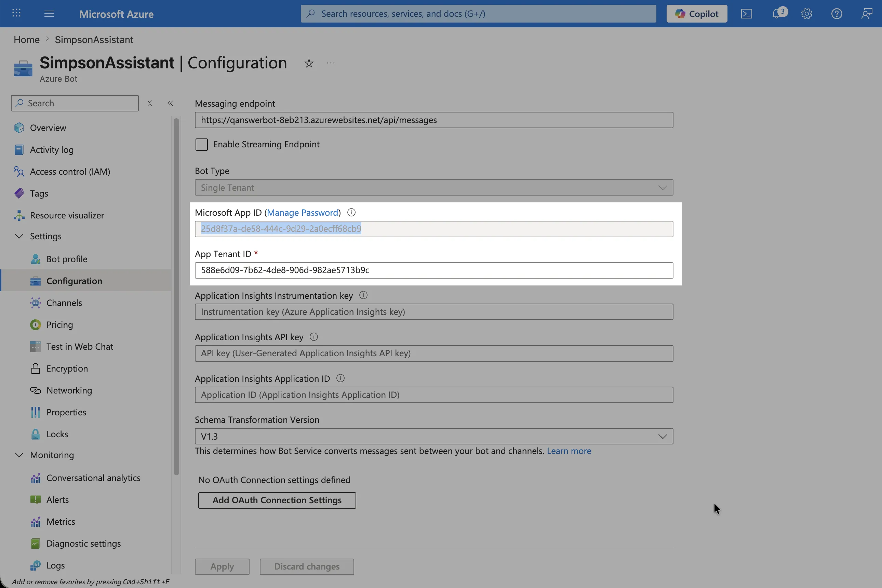Open Test in Web Chat
Screen dimensions: 882x588
coord(80,347)
